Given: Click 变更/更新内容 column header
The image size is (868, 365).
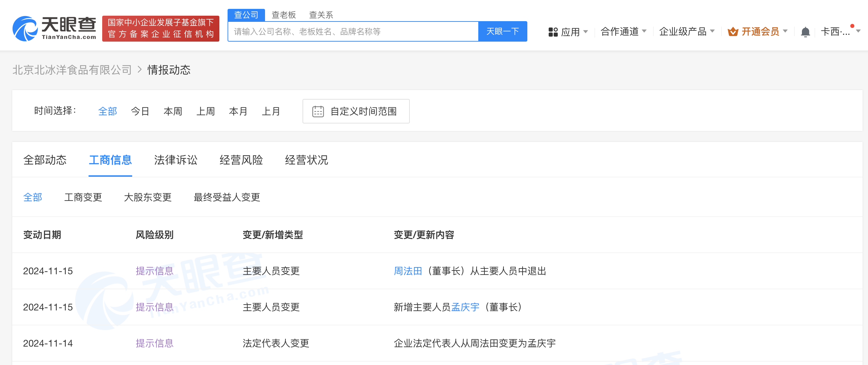Looking at the screenshot, I should click(x=424, y=235).
